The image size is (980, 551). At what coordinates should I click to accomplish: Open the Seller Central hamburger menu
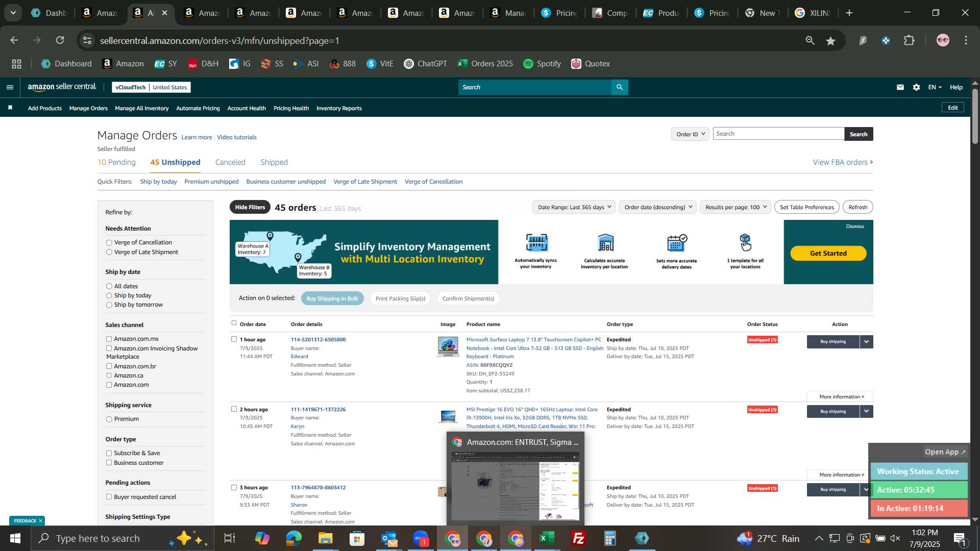pos(10,87)
